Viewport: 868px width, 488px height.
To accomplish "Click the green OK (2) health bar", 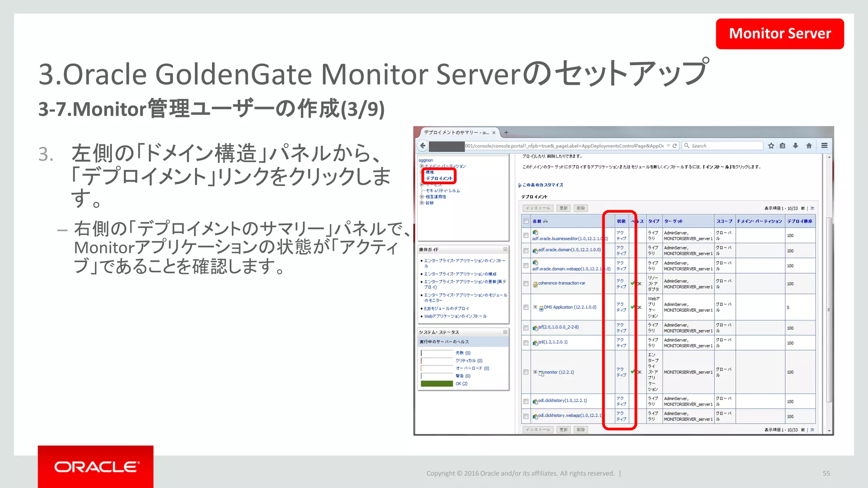I will coord(437,383).
